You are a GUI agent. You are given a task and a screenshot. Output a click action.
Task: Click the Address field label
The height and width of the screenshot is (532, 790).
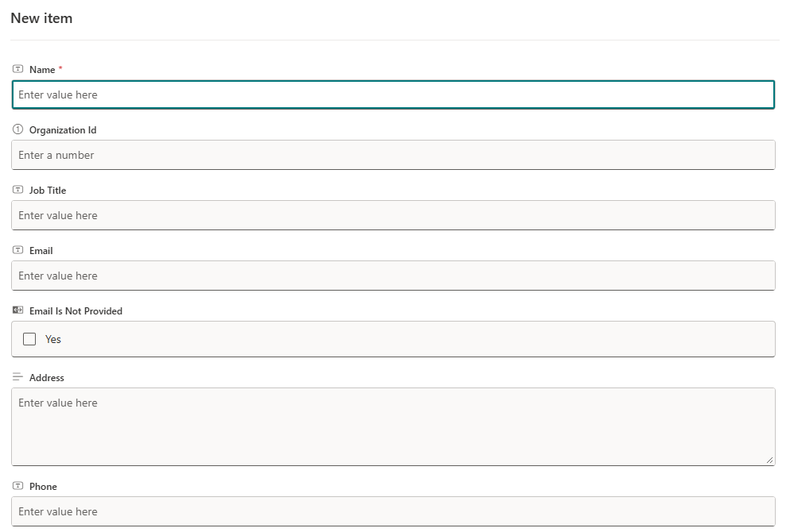(46, 378)
